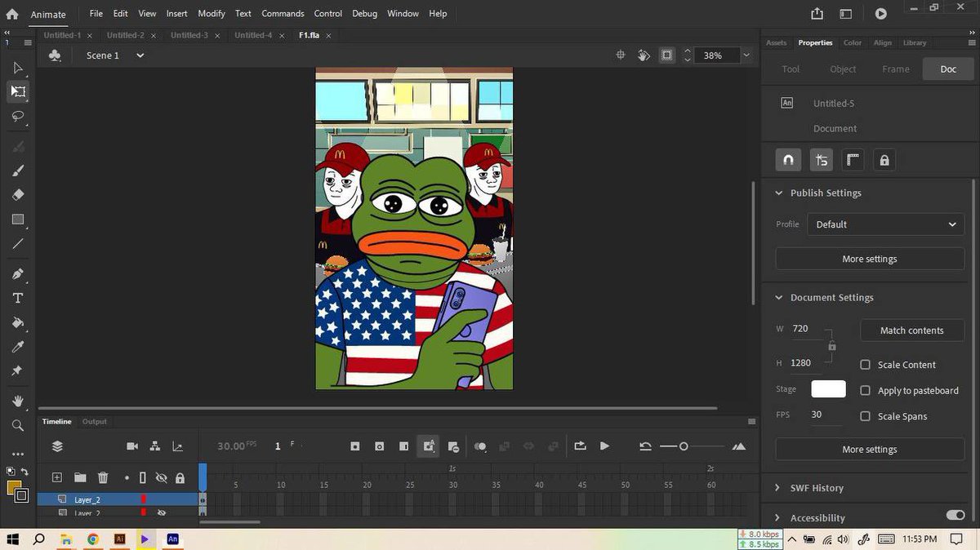The height and width of the screenshot is (550, 980).
Task: Select the Line tool
Action: 18,244
